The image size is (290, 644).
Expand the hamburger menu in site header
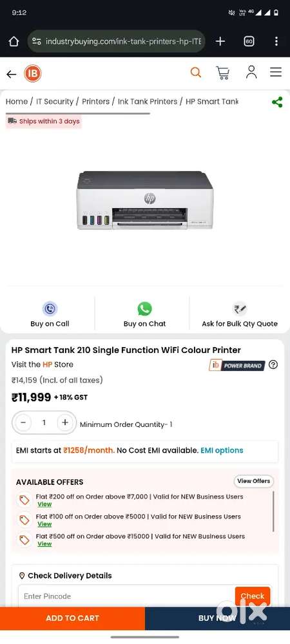point(276,72)
